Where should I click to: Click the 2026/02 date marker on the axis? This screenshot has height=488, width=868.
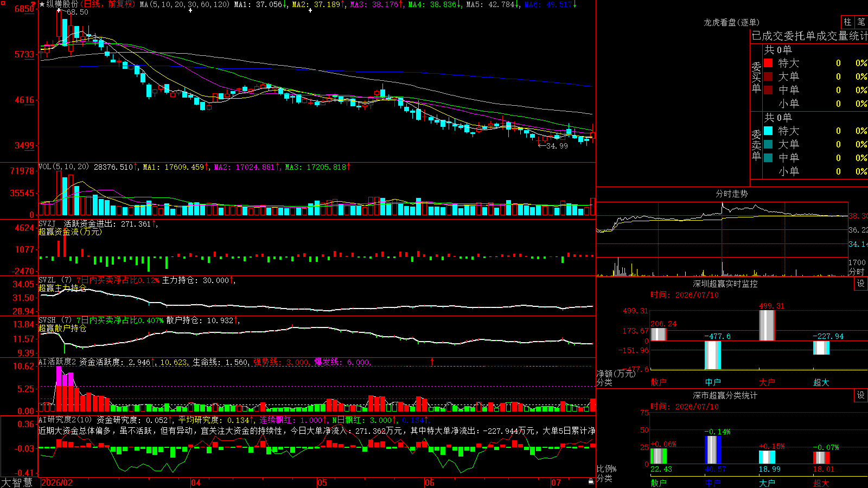click(x=57, y=483)
